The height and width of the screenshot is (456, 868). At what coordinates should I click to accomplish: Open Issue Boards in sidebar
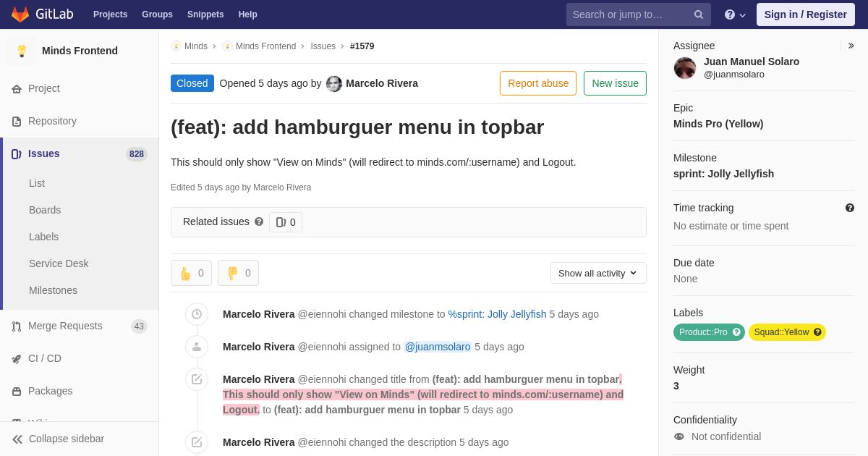pyautogui.click(x=45, y=210)
